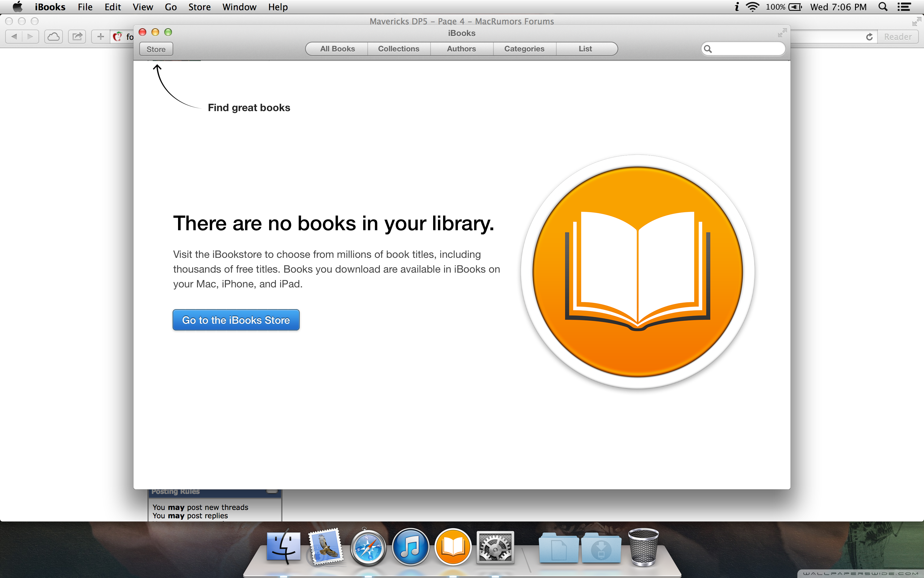
Task: Go forward in Safari window
Action: pos(30,36)
